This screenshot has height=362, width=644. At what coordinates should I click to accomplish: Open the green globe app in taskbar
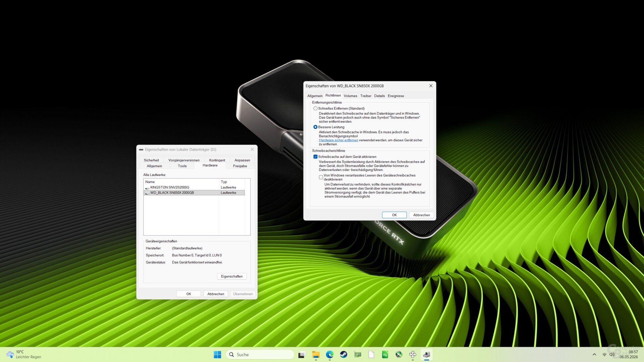pyautogui.click(x=399, y=355)
